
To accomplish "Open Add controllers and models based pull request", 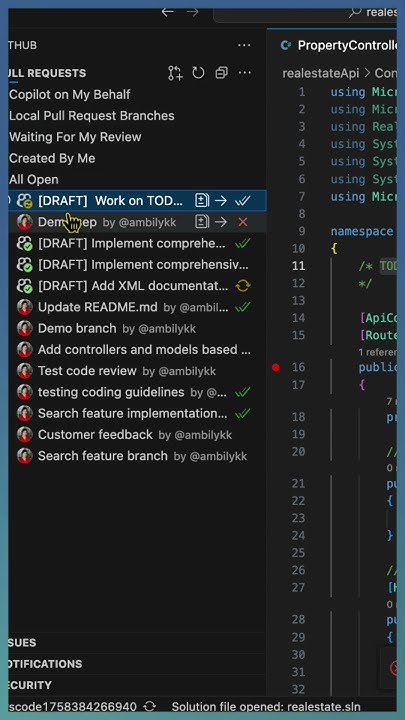I will pyautogui.click(x=137, y=349).
